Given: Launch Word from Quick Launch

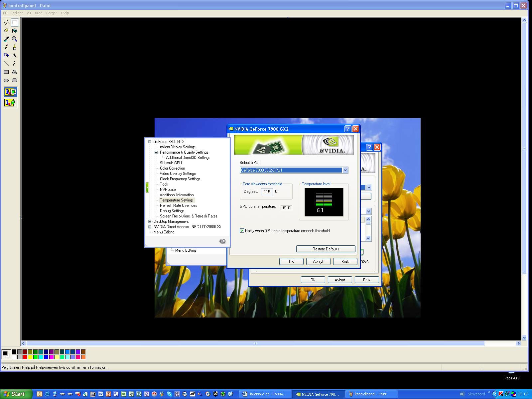Looking at the screenshot, I should 101,394.
